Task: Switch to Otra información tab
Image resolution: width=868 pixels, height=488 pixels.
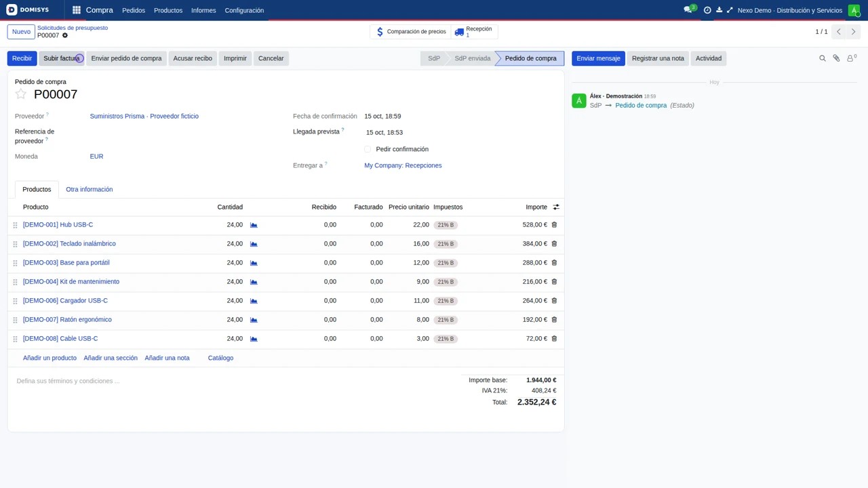Action: pyautogui.click(x=90, y=189)
